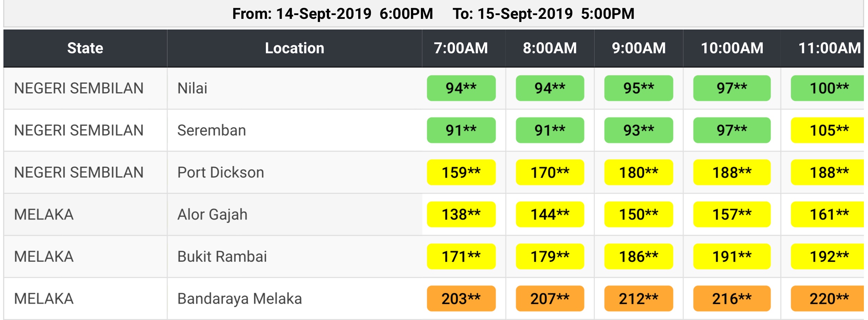Click the 10:00AM column header
Image resolution: width=868 pixels, height=320 pixels.
pos(732,48)
